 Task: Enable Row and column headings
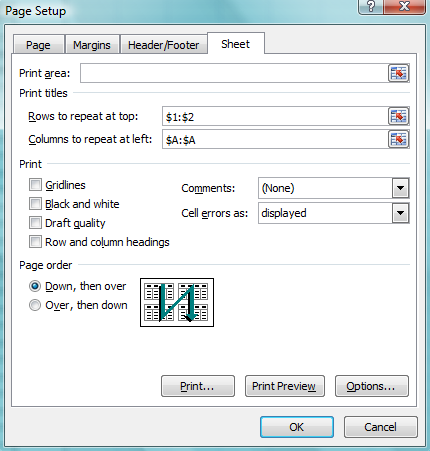[x=35, y=242]
